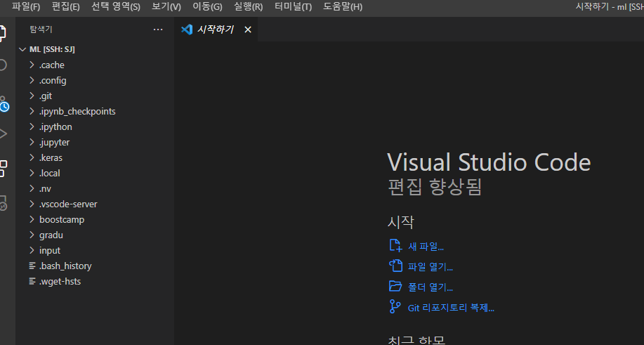The width and height of the screenshot is (644, 345).
Task: Expand the .ipython folder
Action: tap(32, 126)
